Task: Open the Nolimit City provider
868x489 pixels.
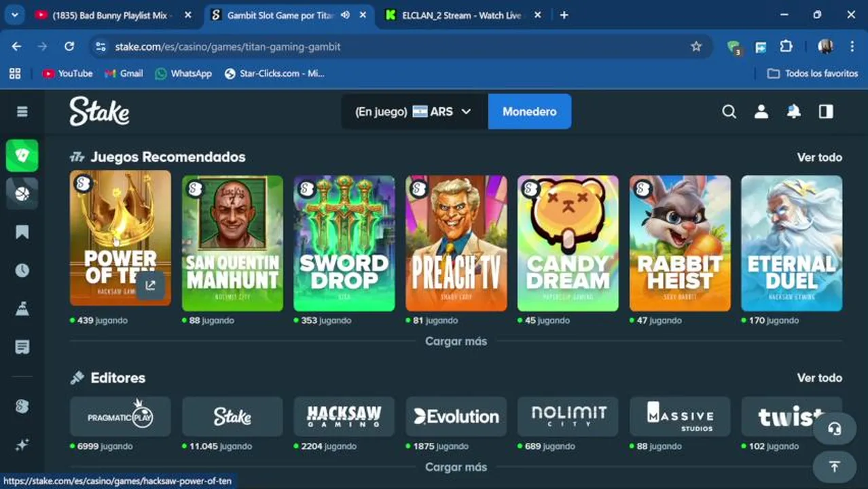Action: (x=568, y=416)
